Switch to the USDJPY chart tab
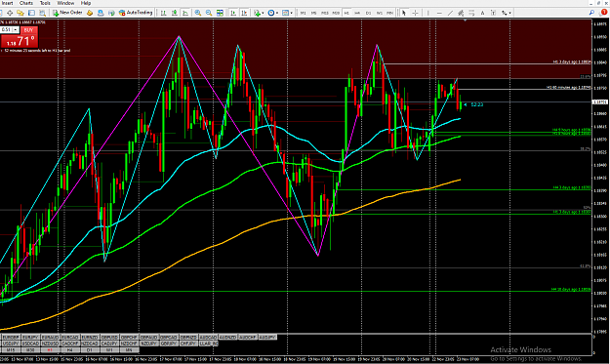This screenshot has height=364, width=610. [x=11, y=344]
